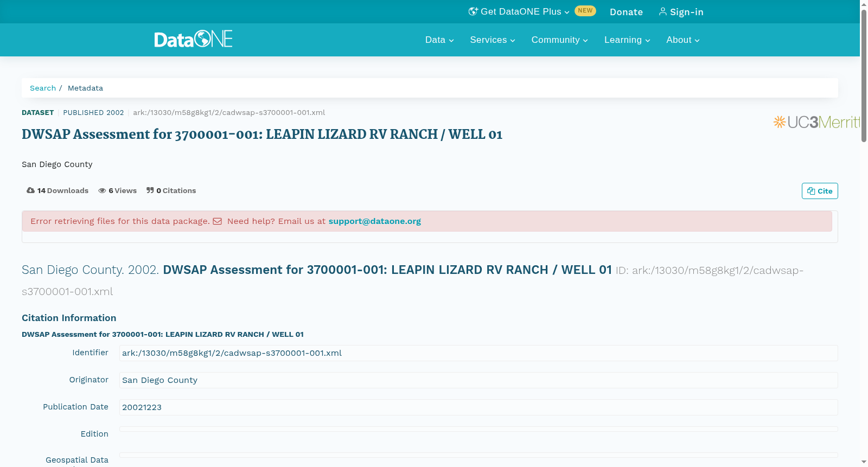The width and height of the screenshot is (868, 467).
Task: Click the main serif dataset title heading
Action: [262, 135]
